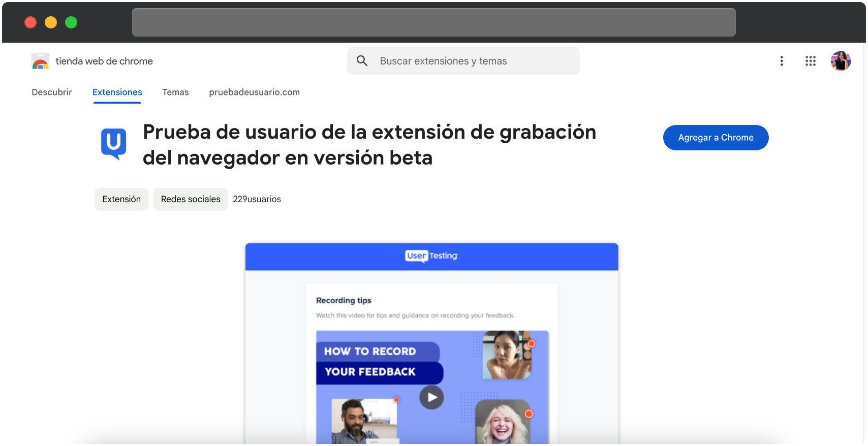Click the blue UserTesting extension logo
868x446 pixels.
(x=114, y=144)
